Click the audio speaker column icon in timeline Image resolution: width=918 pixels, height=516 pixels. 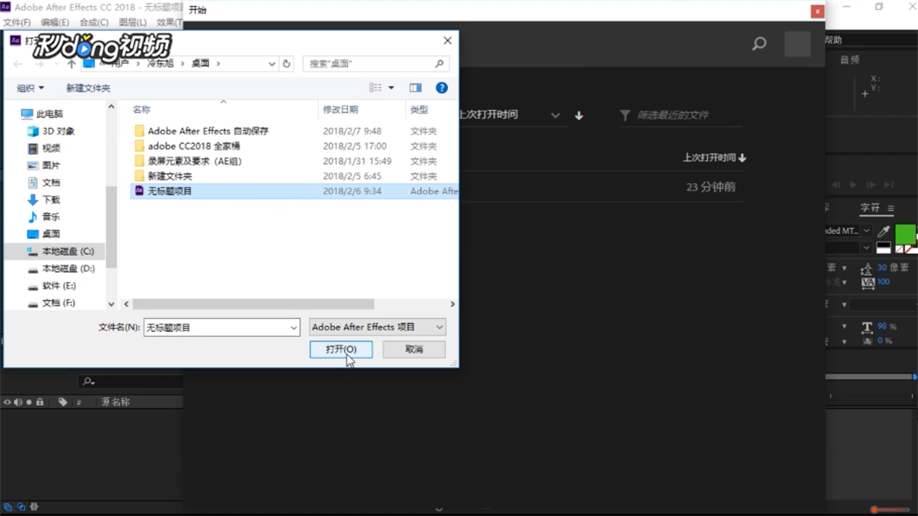pyautogui.click(x=18, y=402)
